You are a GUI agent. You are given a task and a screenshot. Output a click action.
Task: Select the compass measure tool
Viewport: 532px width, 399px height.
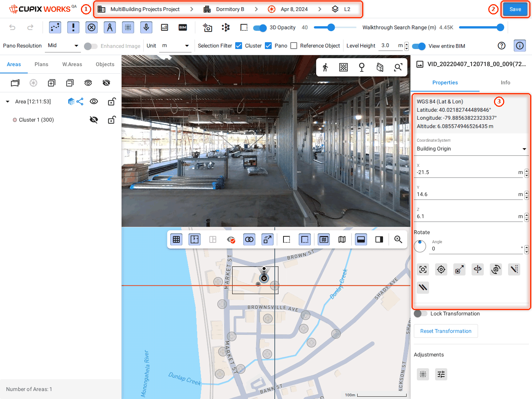pyautogui.click(x=110, y=27)
